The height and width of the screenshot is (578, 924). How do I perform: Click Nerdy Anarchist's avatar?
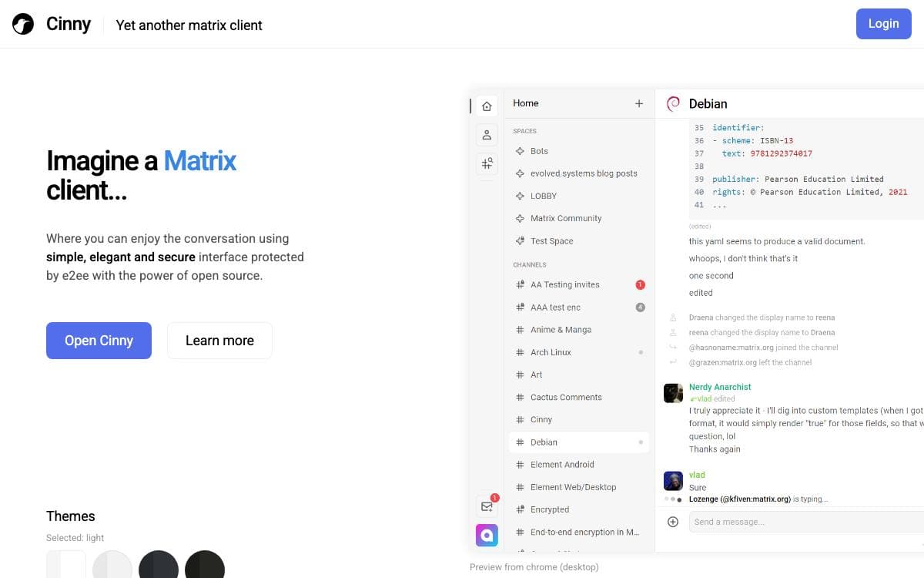(673, 392)
